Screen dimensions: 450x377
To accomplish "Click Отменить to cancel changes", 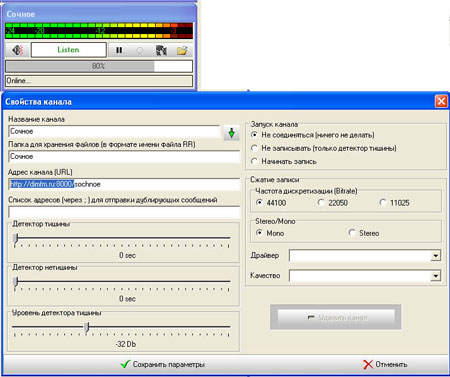I will pyautogui.click(x=385, y=364).
